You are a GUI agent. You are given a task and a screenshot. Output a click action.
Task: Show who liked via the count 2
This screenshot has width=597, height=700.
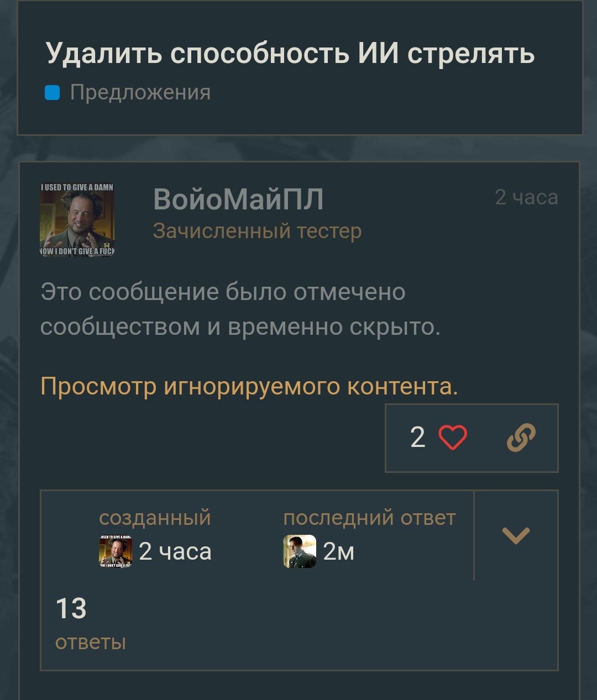(x=418, y=438)
